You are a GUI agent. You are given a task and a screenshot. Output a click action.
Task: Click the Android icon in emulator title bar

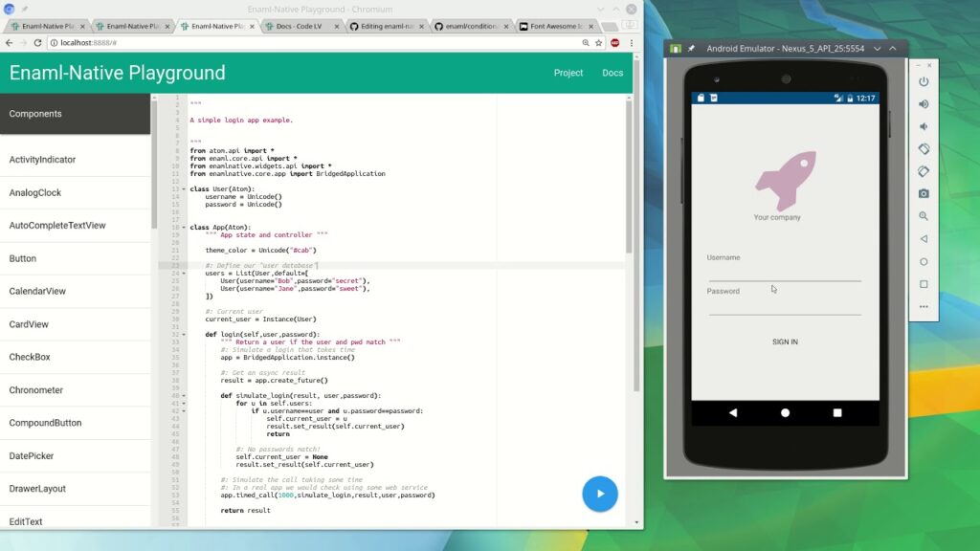point(676,48)
